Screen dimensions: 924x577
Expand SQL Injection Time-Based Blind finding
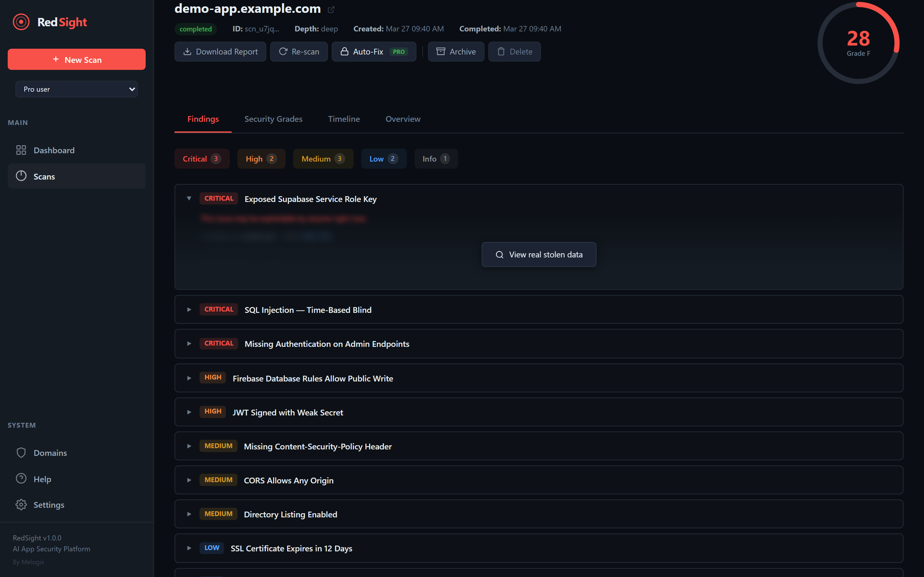pos(189,309)
